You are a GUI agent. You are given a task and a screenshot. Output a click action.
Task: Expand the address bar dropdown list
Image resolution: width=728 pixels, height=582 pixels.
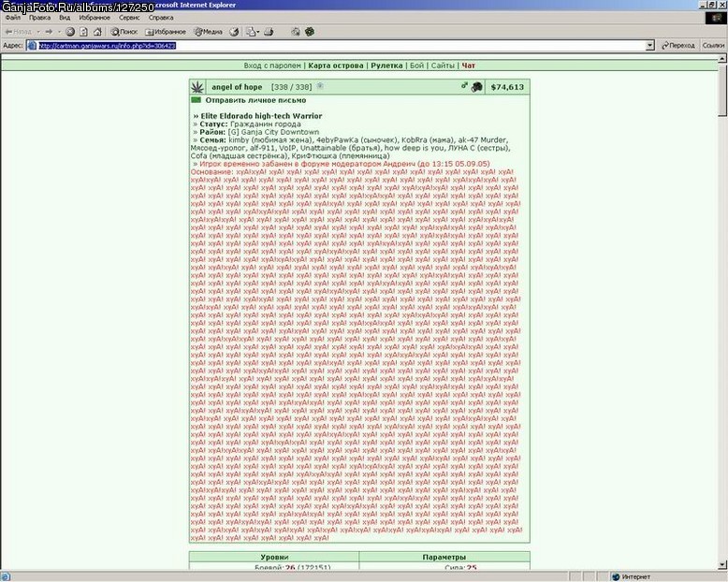(650, 46)
